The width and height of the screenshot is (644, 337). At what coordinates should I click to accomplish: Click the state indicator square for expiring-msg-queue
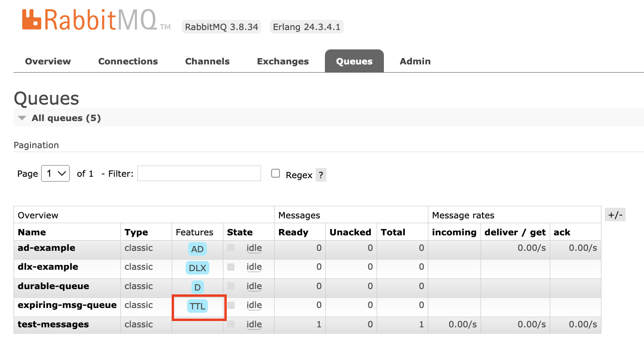point(231,305)
